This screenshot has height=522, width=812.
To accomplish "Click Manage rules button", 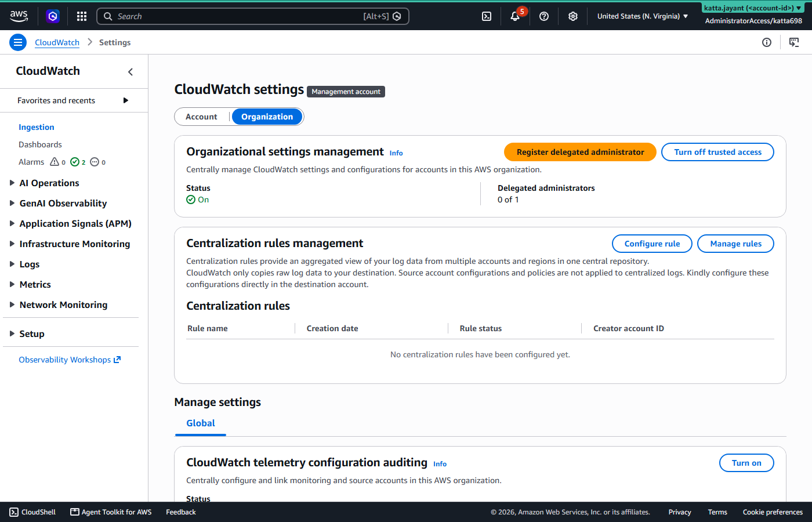I will (735, 244).
